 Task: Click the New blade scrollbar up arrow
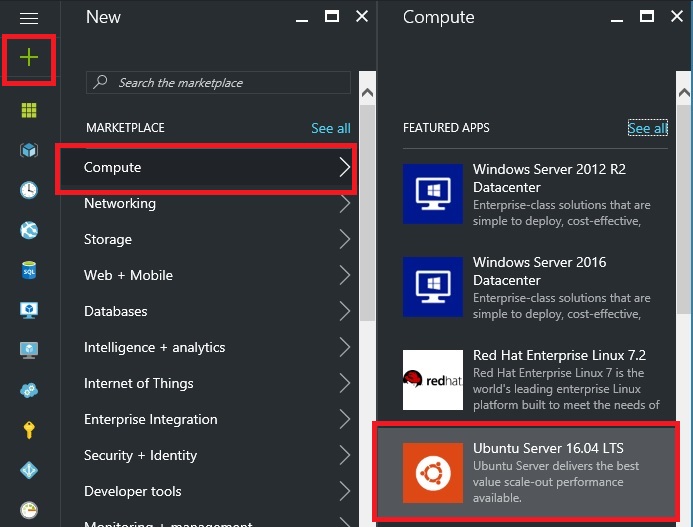367,92
